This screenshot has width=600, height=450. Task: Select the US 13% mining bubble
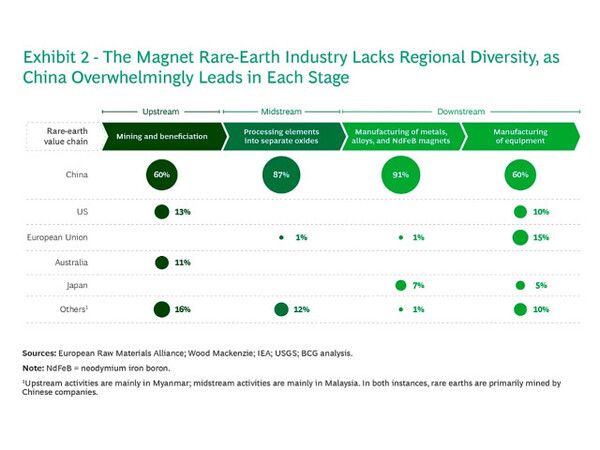pos(161,212)
